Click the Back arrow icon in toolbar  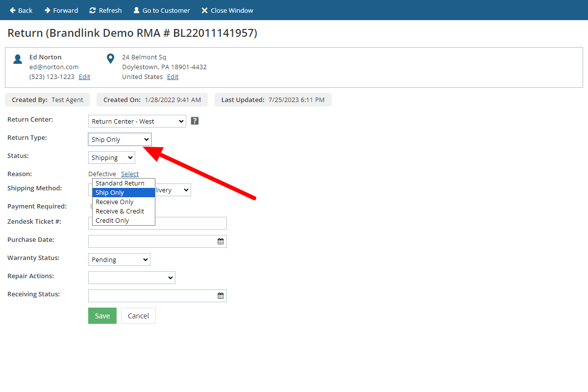[x=11, y=10]
